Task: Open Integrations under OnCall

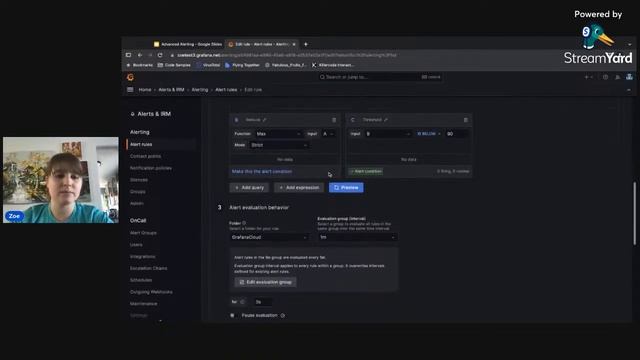Action: (x=142, y=256)
